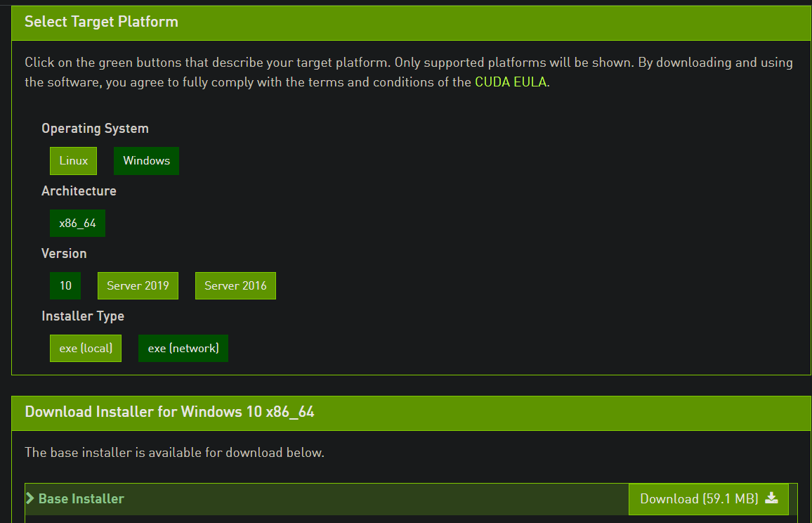Click the Version label
Viewport: 812px width, 523px height.
64,254
